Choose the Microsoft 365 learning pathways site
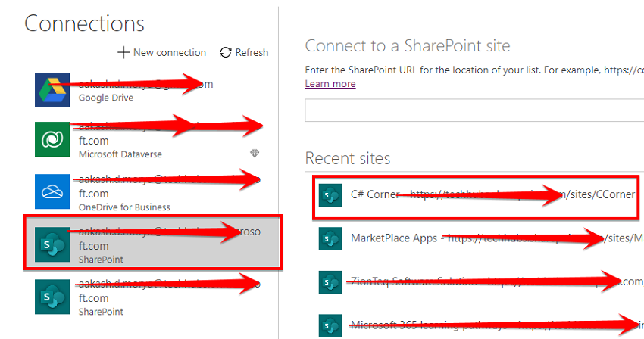 tap(481, 326)
